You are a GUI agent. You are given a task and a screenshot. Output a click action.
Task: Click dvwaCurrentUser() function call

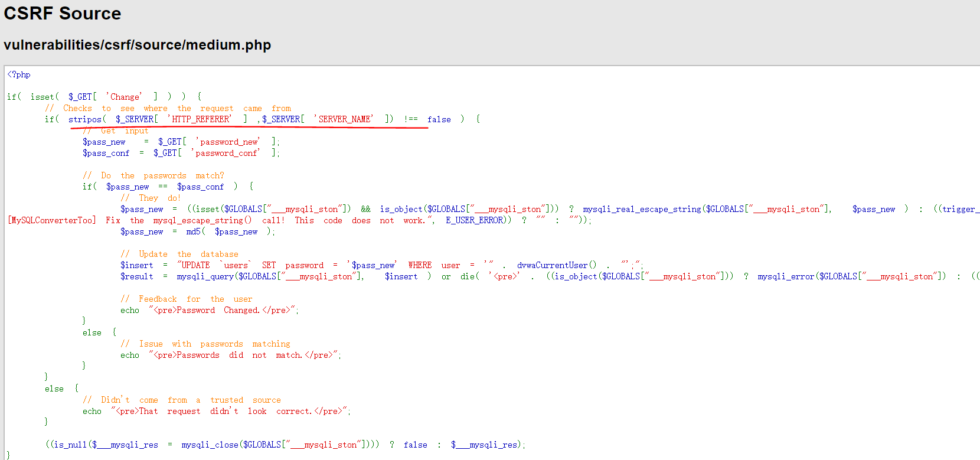557,266
